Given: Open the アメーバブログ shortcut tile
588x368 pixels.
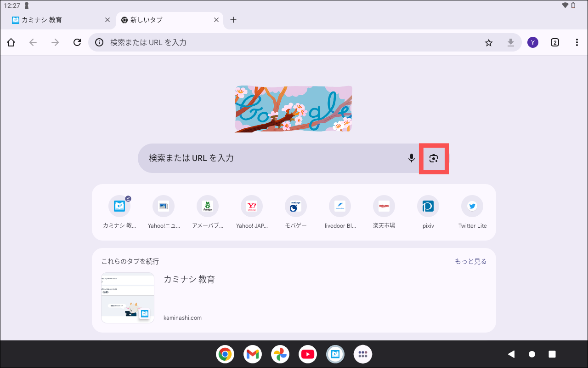Looking at the screenshot, I should coord(208,212).
